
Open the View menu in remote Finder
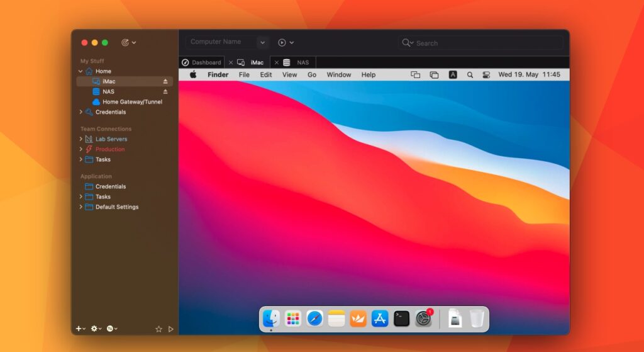pos(289,74)
